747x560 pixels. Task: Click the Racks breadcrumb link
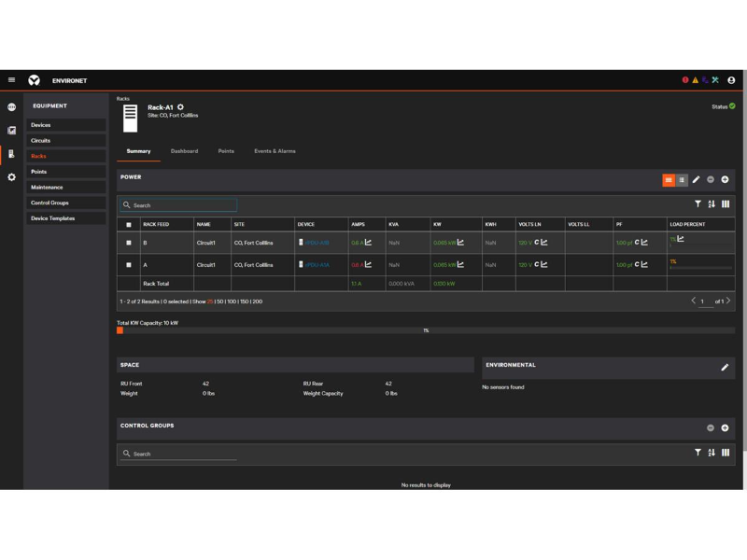tap(123, 99)
